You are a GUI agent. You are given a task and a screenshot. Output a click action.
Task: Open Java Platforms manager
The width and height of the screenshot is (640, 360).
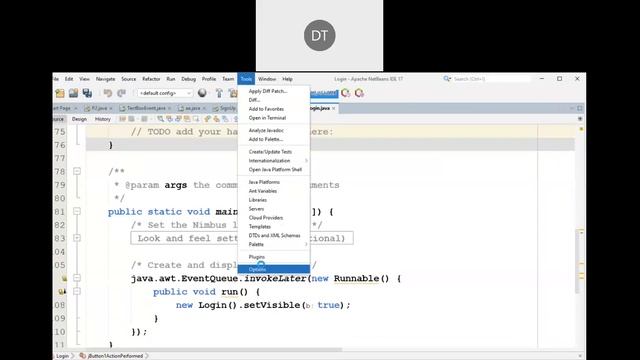click(273, 182)
